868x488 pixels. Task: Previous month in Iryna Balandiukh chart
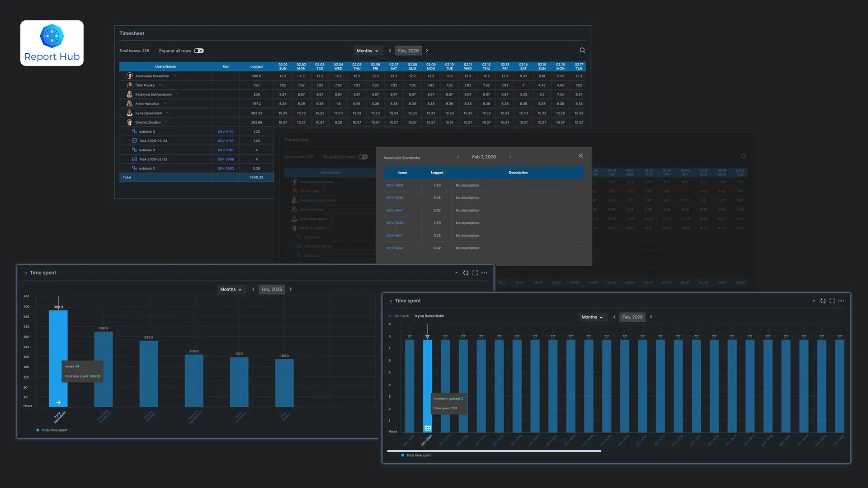point(614,317)
